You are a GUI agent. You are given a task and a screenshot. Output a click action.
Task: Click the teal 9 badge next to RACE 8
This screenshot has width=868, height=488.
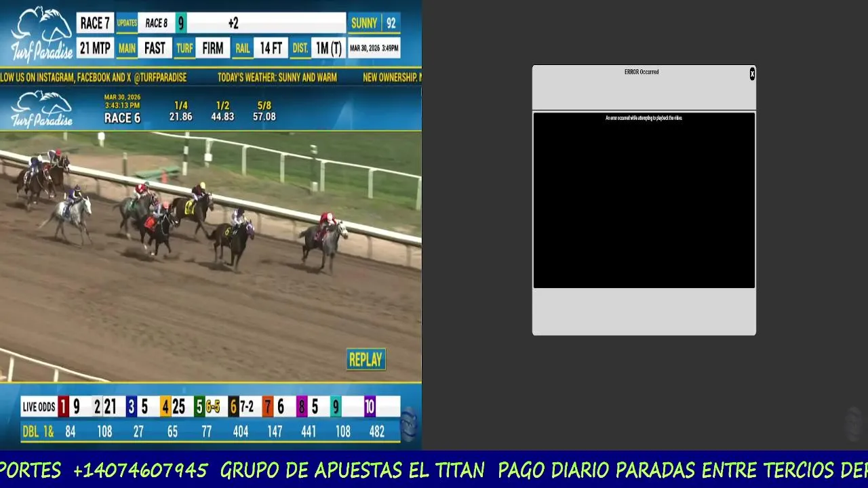(181, 23)
